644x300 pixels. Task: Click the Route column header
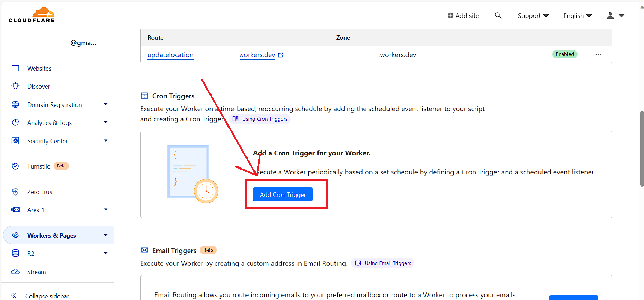pyautogui.click(x=155, y=38)
